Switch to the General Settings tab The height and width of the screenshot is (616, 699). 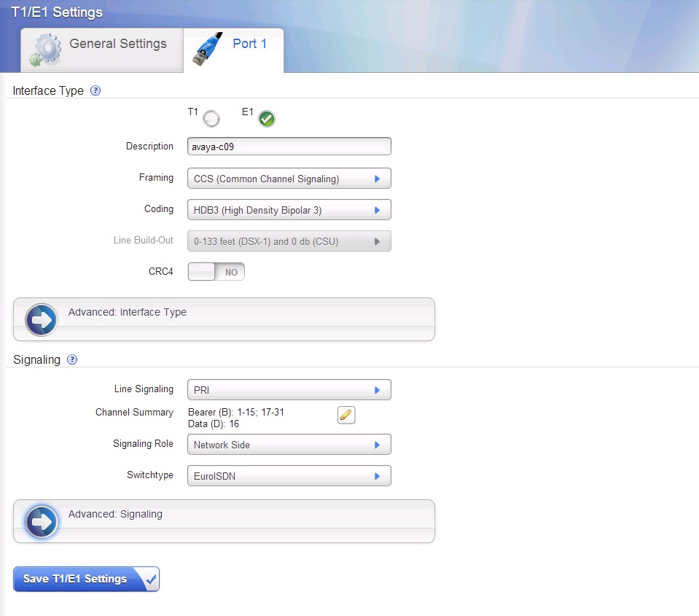117,44
